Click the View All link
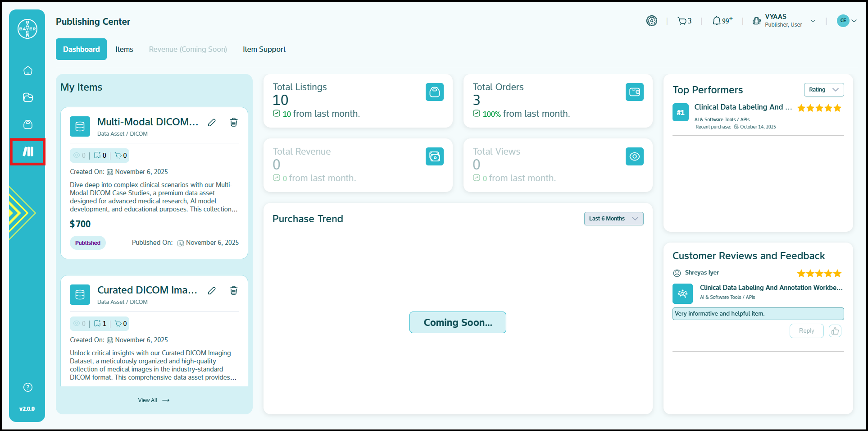The height and width of the screenshot is (431, 868). coord(154,400)
